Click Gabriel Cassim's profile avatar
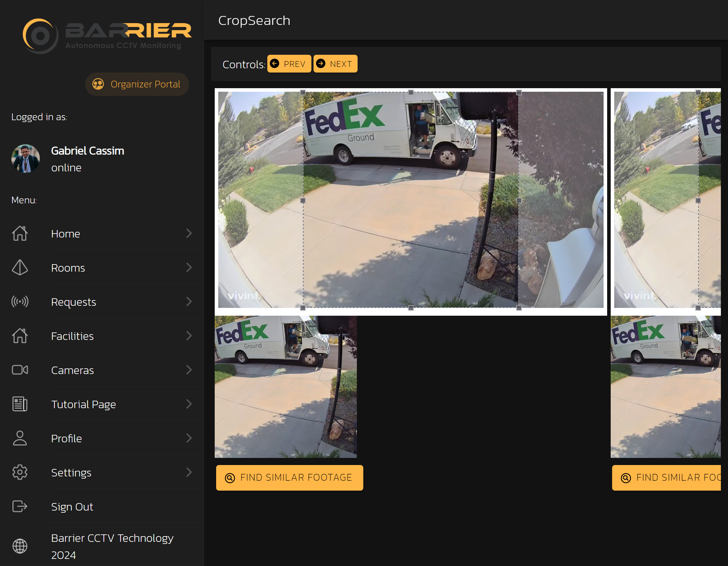The image size is (728, 566). (26, 159)
